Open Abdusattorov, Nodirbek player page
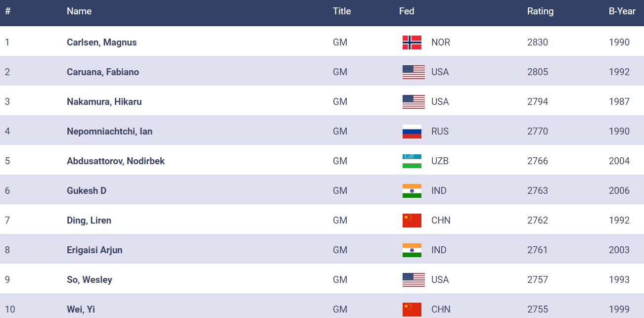This screenshot has height=318, width=644. [116, 161]
